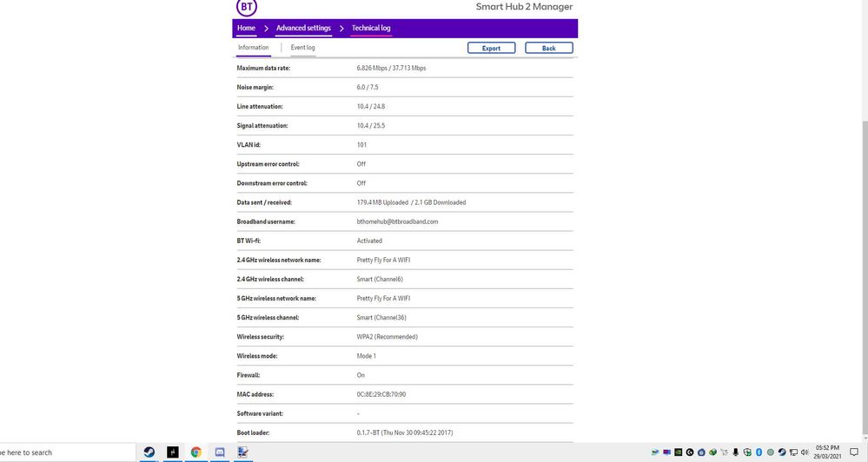
Task: Switch to the Event log tab
Action: point(302,48)
